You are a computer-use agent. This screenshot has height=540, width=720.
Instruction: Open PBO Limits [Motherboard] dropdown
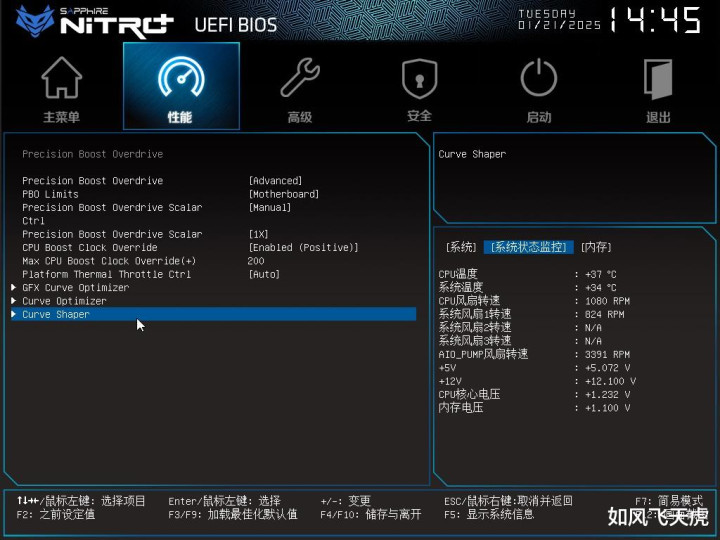(283, 194)
